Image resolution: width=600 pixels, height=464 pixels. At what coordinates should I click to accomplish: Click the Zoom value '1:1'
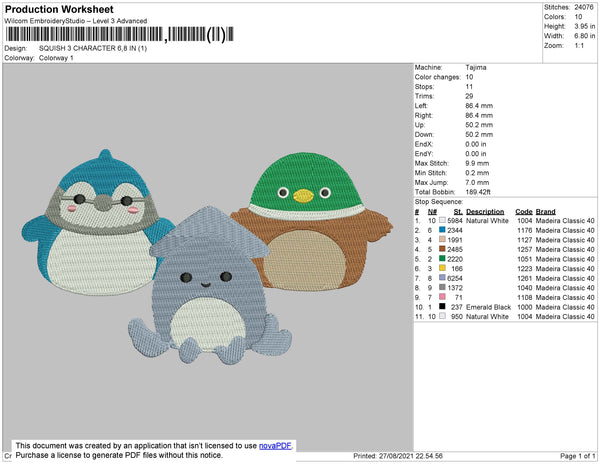(579, 46)
